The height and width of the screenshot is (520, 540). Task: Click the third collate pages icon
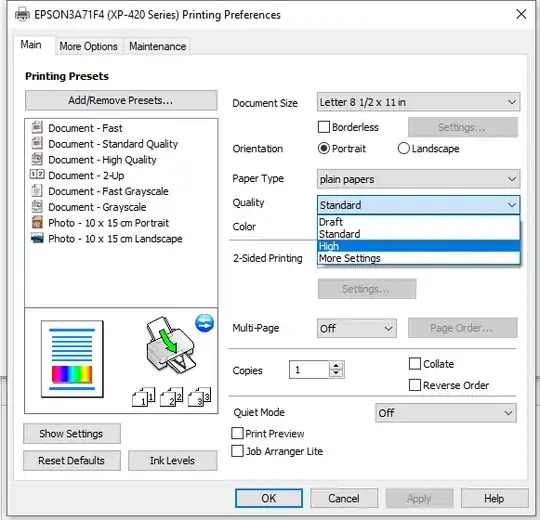(199, 397)
